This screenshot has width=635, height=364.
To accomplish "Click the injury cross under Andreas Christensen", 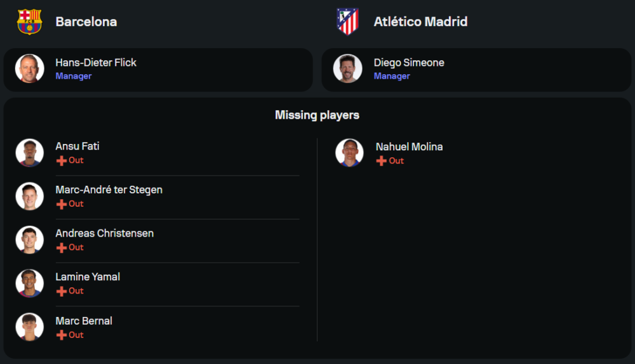I will [62, 248].
